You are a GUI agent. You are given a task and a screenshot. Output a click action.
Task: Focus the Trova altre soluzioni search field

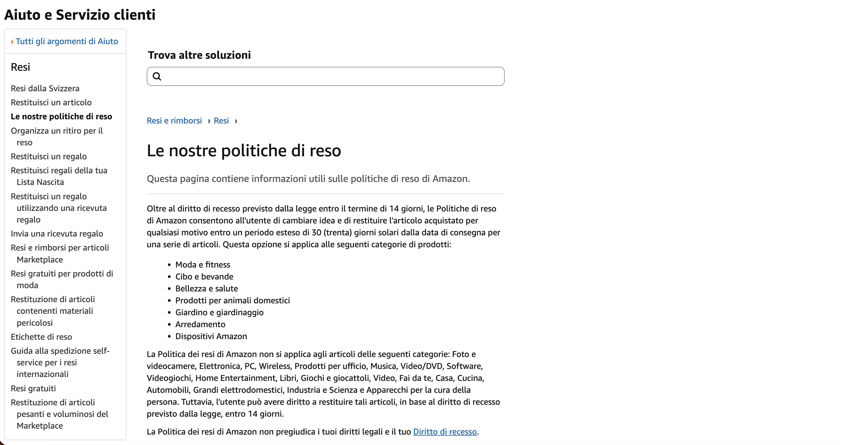click(x=325, y=76)
